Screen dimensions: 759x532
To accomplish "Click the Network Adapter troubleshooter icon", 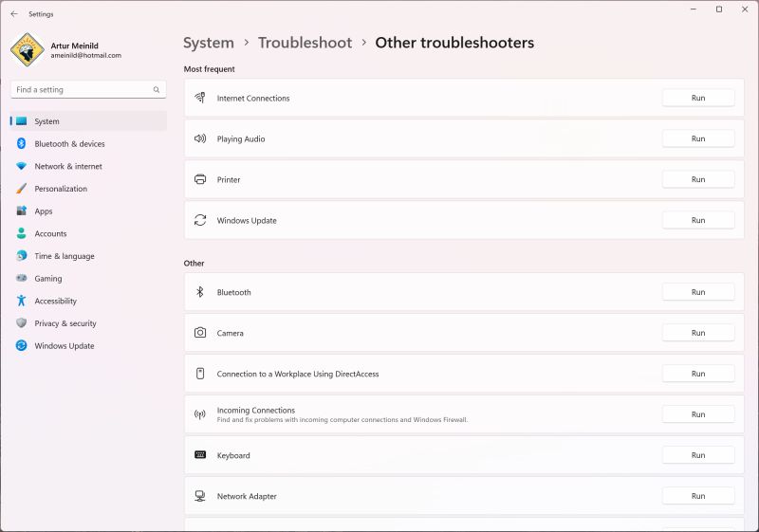I will coord(200,496).
